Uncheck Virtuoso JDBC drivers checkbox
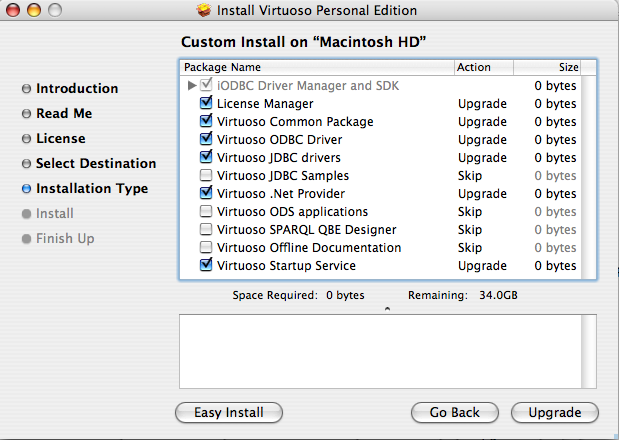The height and width of the screenshot is (440, 619). pos(206,157)
